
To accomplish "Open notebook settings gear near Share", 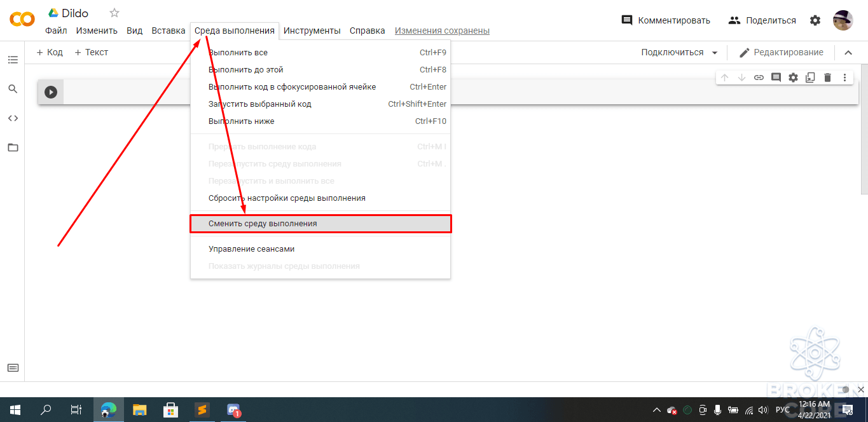I will point(815,20).
